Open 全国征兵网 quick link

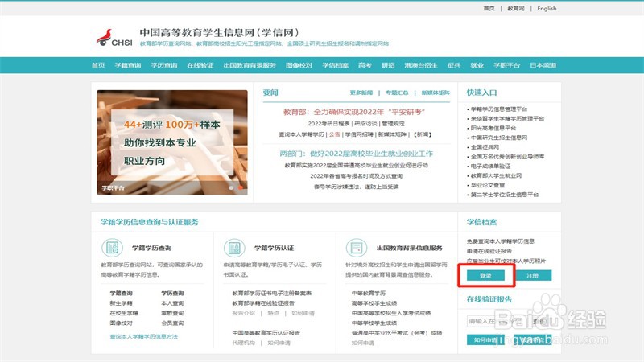[485, 147]
